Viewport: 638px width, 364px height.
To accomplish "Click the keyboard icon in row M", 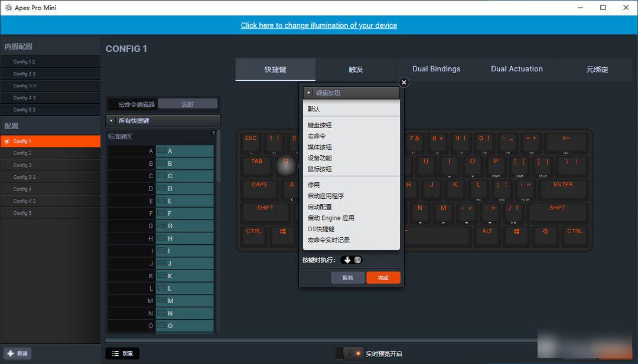I will 161,301.
